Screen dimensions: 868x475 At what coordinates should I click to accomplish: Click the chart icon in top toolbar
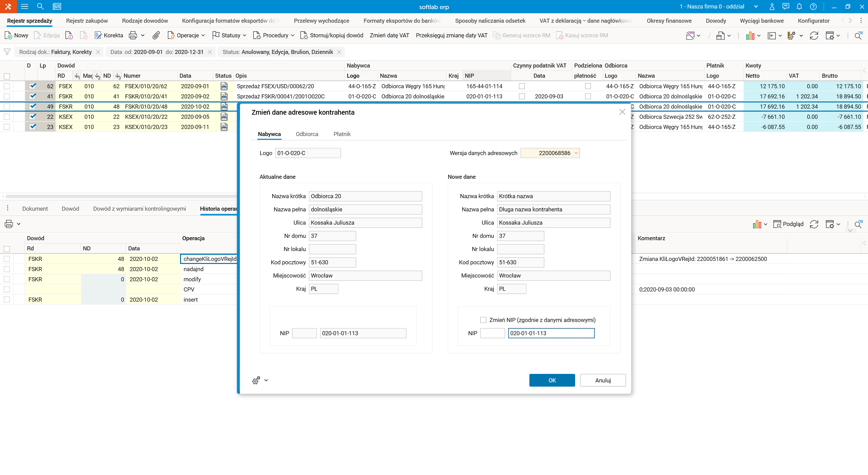point(750,35)
